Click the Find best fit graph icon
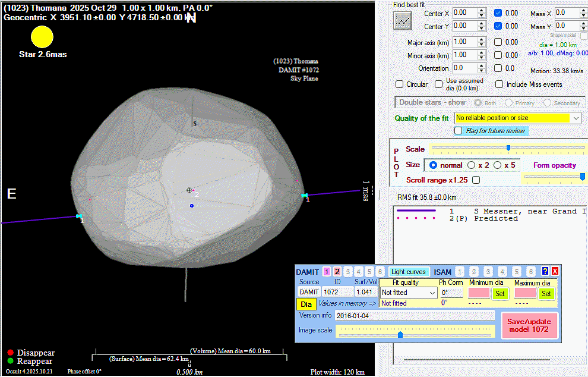Viewport: 588px width, 377px height. [x=403, y=21]
